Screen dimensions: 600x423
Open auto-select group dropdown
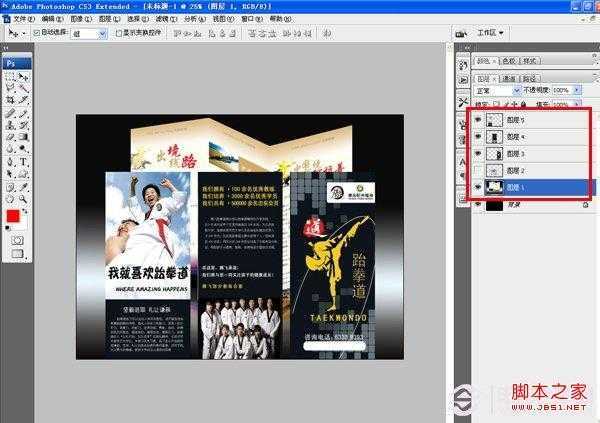tap(102, 34)
